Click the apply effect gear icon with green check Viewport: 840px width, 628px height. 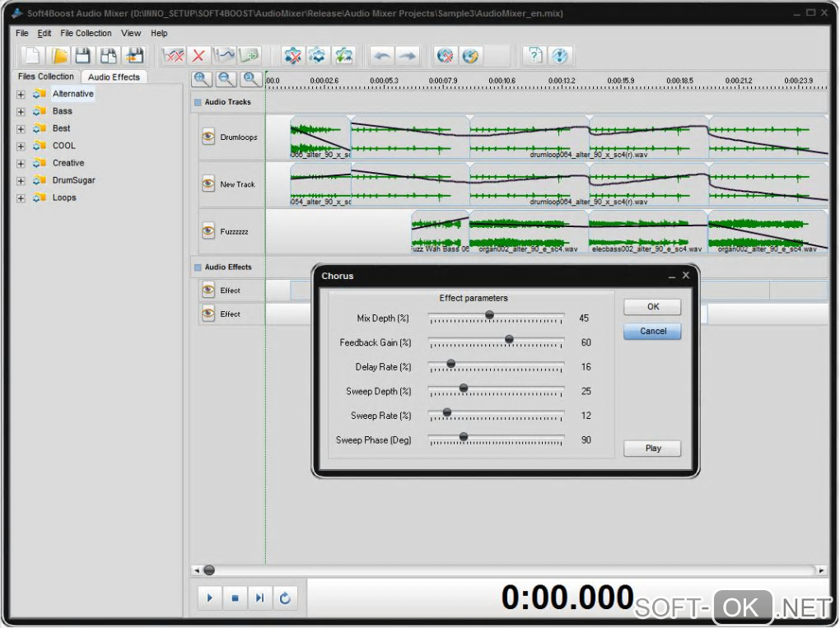[x=343, y=56]
